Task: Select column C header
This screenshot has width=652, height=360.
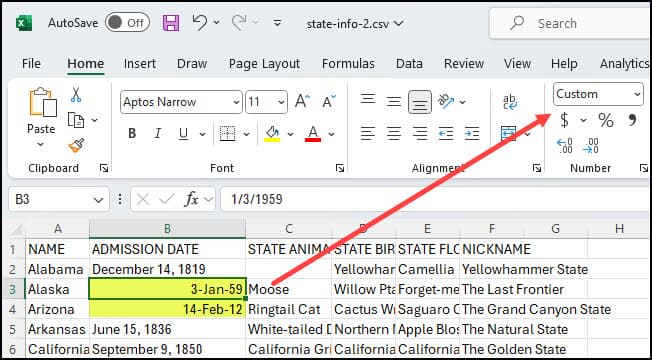Action: coord(289,228)
